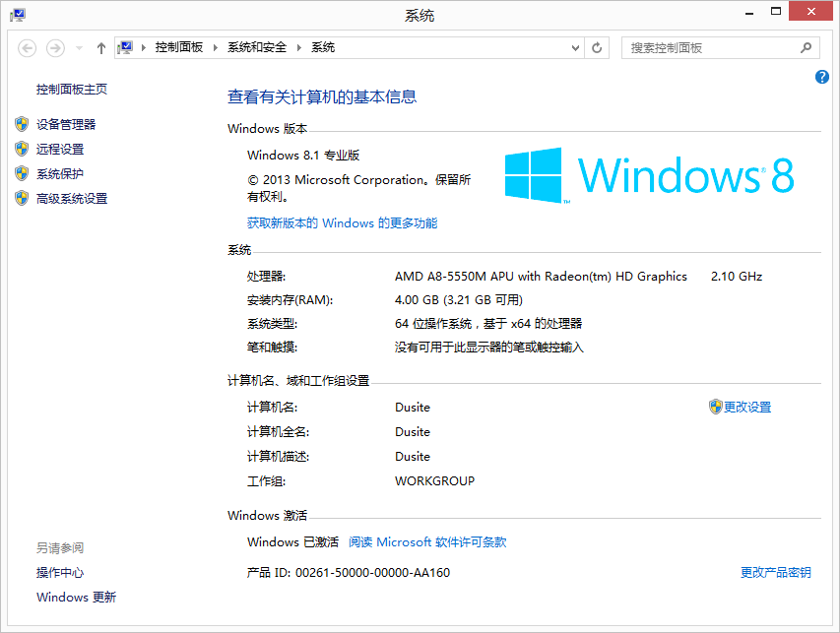
Task: Select the 系统 breadcrumb
Action: pyautogui.click(x=323, y=47)
